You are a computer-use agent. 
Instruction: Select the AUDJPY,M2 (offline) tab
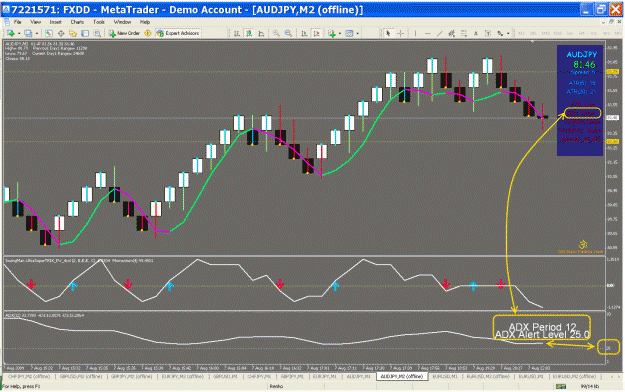click(x=401, y=376)
